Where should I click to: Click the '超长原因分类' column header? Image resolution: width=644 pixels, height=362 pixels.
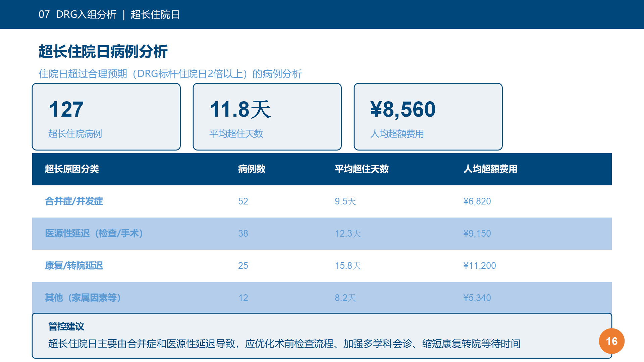72,169
